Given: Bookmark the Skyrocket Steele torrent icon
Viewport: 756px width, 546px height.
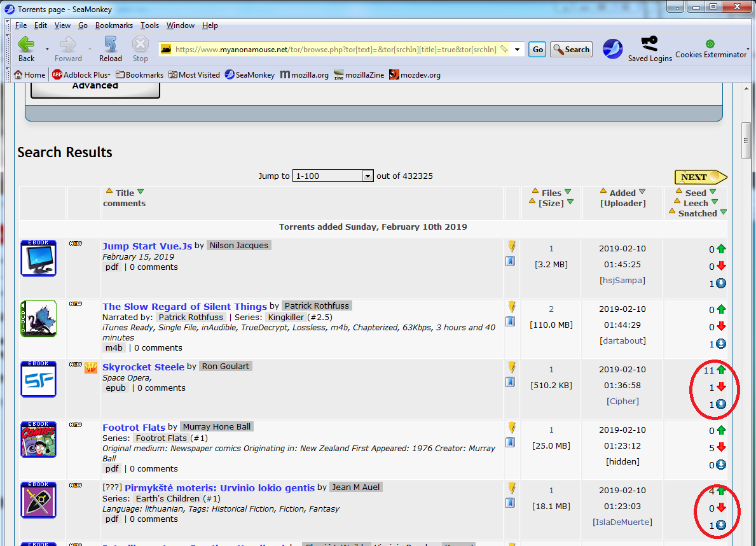Looking at the screenshot, I should tap(510, 382).
